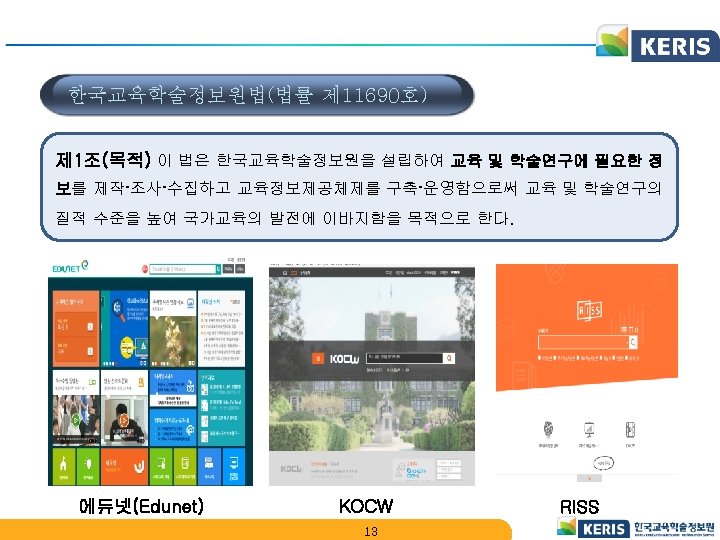Click the Edunet green search magnifier button
Viewport: 720px width, 540px height.
click(219, 269)
